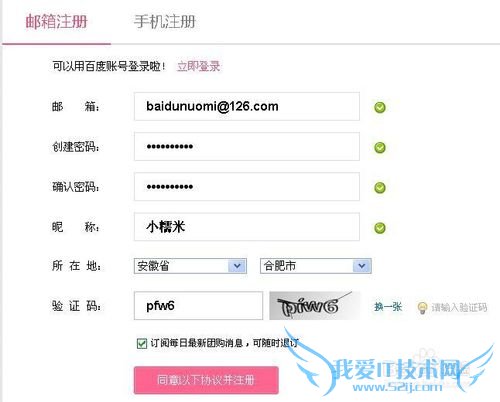Open the 合肥市 city dropdown

(316, 266)
